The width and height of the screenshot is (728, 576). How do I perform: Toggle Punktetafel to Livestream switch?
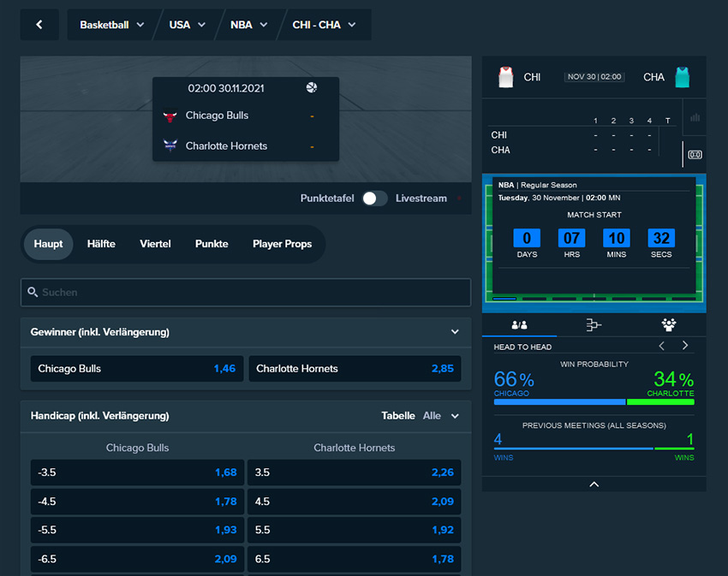point(374,199)
